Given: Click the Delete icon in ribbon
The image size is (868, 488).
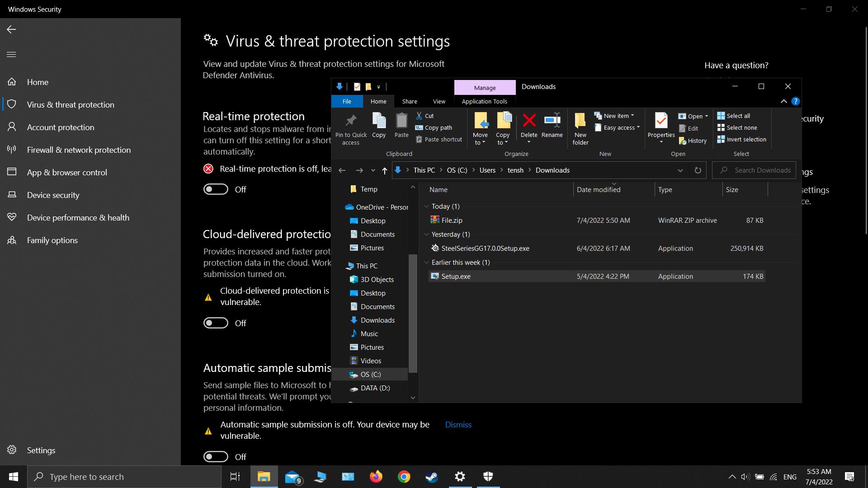Looking at the screenshot, I should point(529,121).
